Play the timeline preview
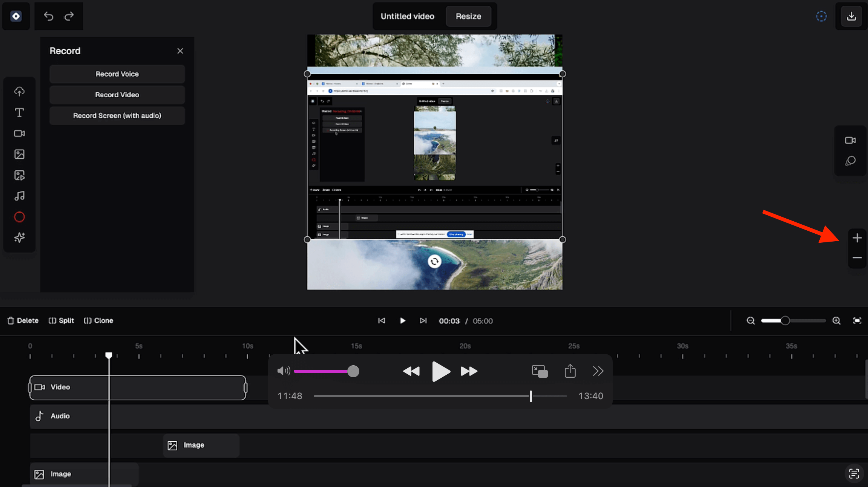Image resolution: width=868 pixels, height=487 pixels. click(x=402, y=321)
